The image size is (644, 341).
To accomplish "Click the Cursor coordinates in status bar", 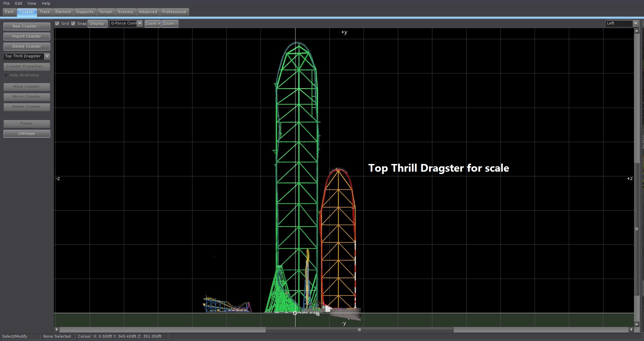I will click(x=120, y=336).
